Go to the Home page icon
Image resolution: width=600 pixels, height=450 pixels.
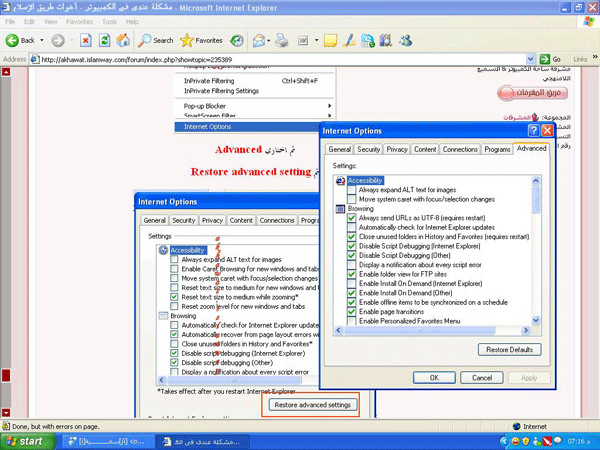click(123, 40)
